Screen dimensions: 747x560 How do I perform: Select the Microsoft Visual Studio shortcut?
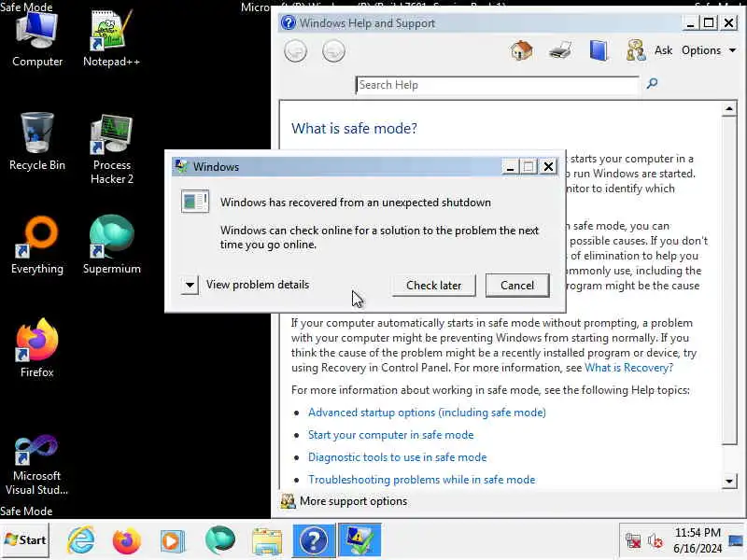[x=36, y=464]
